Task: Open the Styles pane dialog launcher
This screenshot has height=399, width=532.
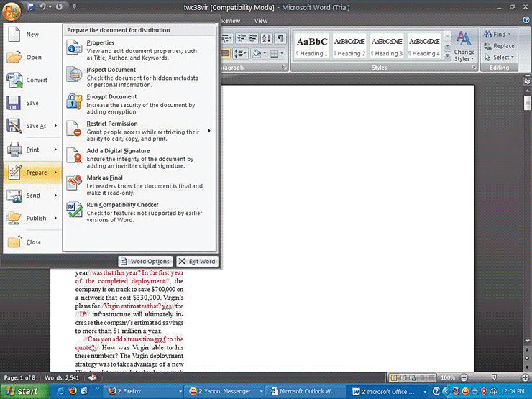Action: point(474,68)
